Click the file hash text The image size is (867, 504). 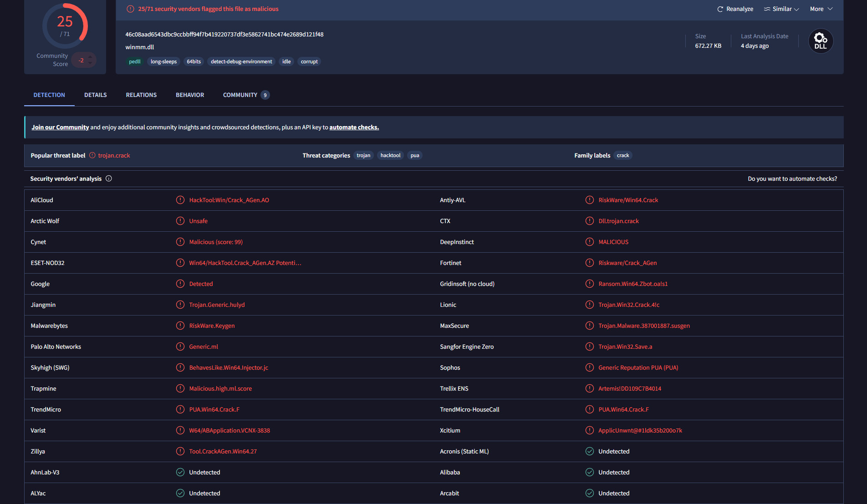coord(224,34)
